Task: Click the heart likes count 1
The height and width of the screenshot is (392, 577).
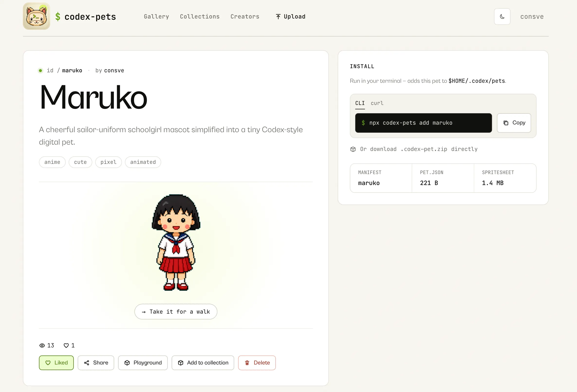Action: click(69, 345)
